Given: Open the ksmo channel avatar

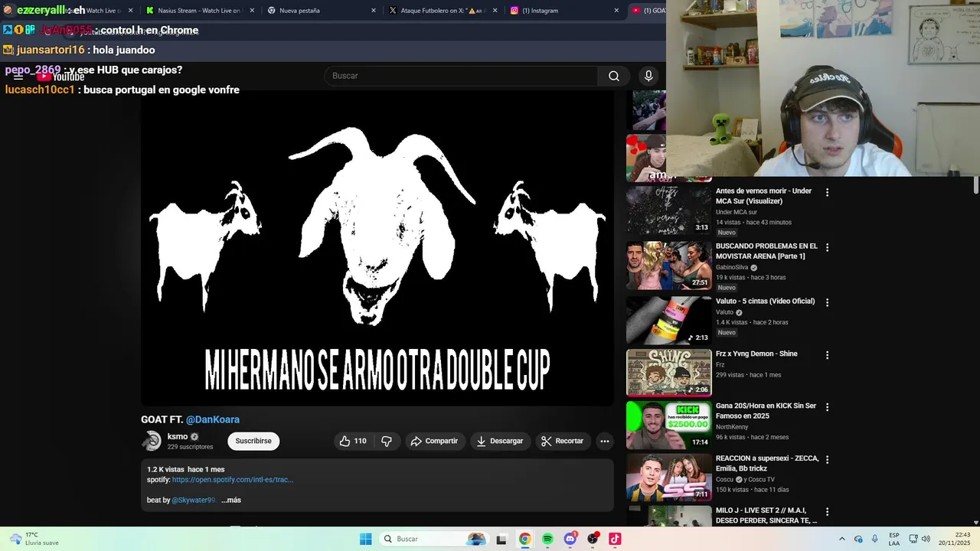Looking at the screenshot, I should click(x=152, y=441).
